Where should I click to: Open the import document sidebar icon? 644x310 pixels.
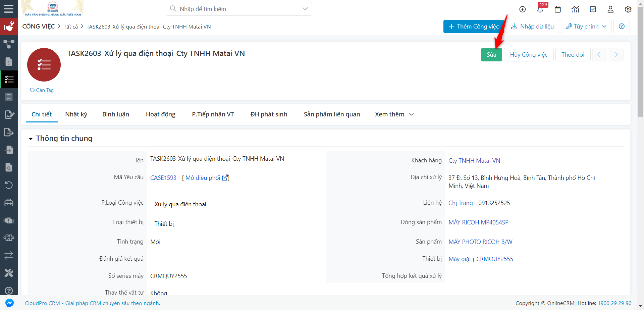click(x=9, y=150)
